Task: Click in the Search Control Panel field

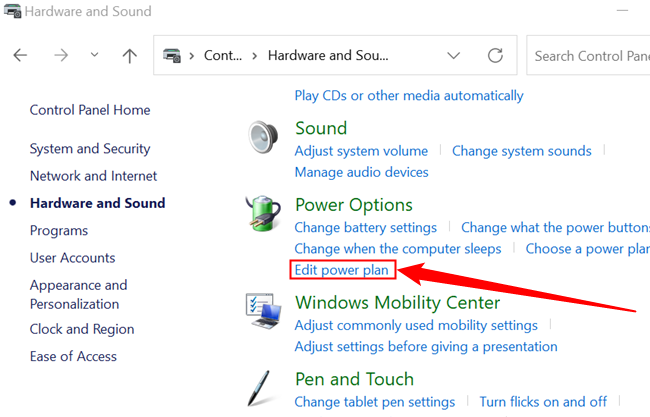Action: [590, 56]
